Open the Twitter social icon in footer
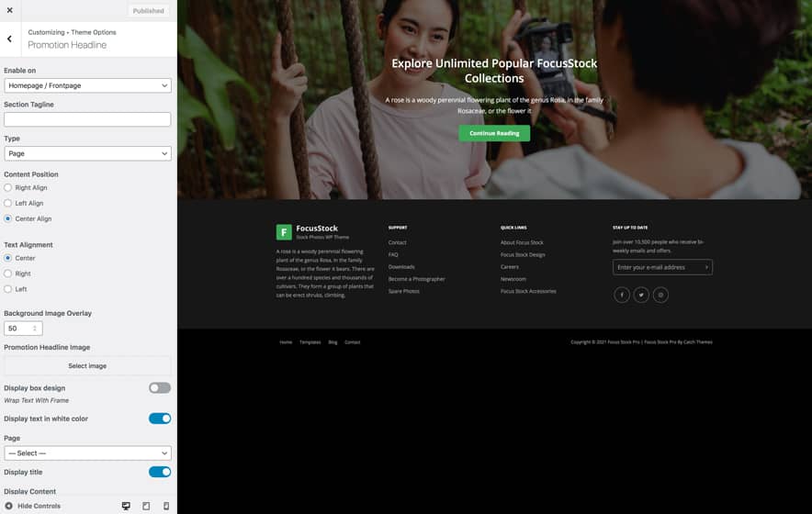This screenshot has height=514, width=812. 641,295
